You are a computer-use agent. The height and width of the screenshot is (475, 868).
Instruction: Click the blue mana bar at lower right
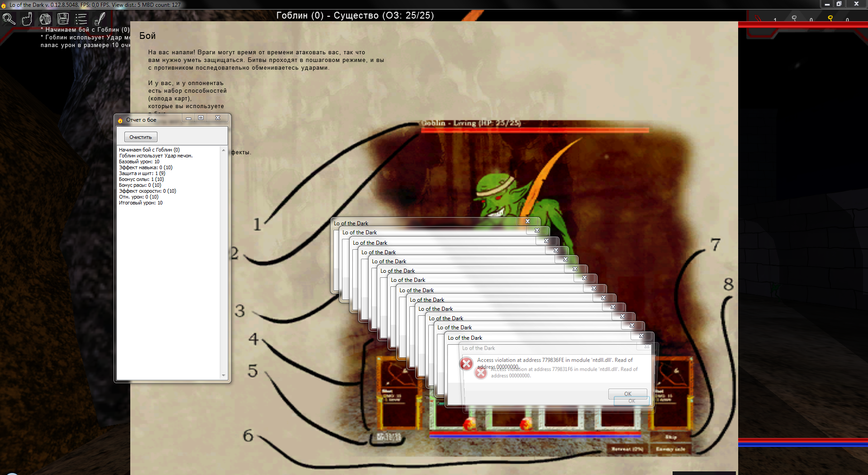click(x=803, y=445)
